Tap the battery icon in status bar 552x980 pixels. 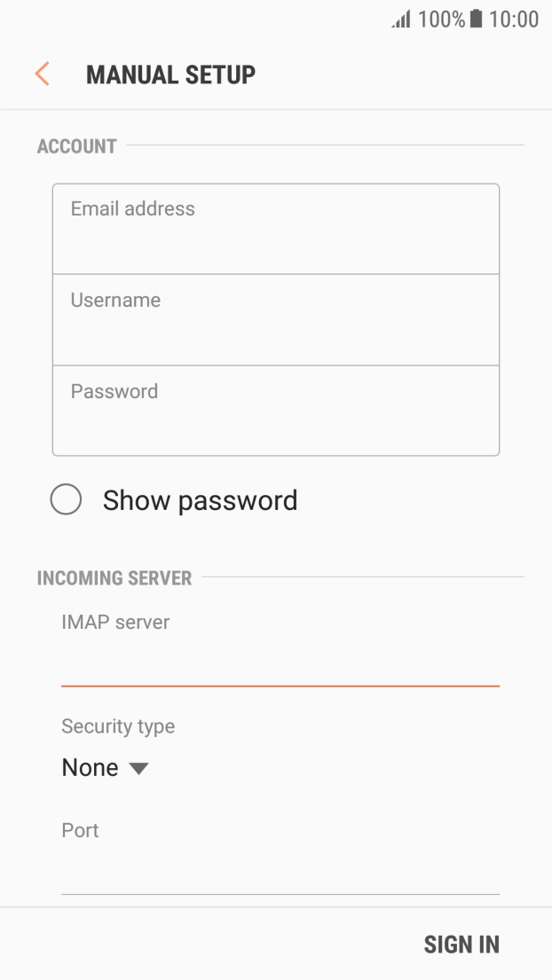pyautogui.click(x=475, y=19)
